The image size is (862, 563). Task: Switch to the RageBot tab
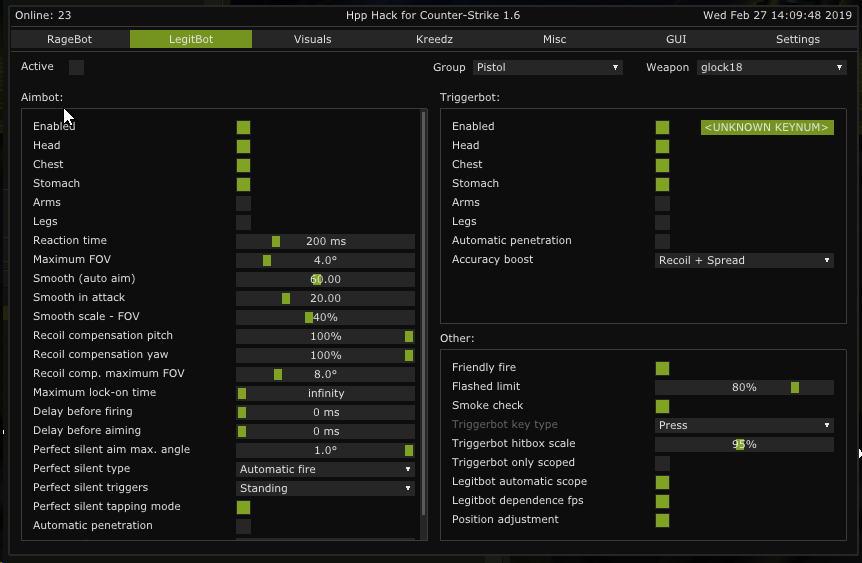pyautogui.click(x=69, y=39)
